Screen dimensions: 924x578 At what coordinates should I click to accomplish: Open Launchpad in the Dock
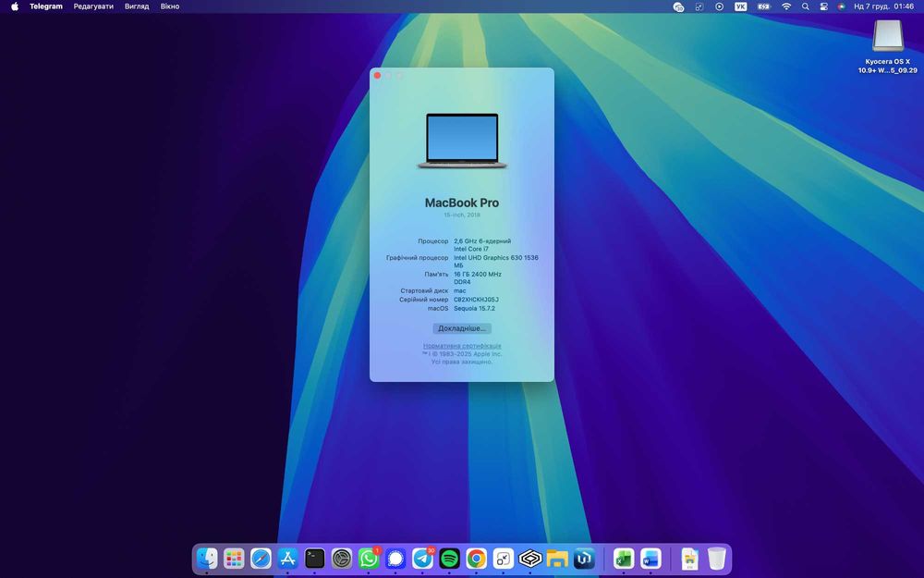(234, 558)
